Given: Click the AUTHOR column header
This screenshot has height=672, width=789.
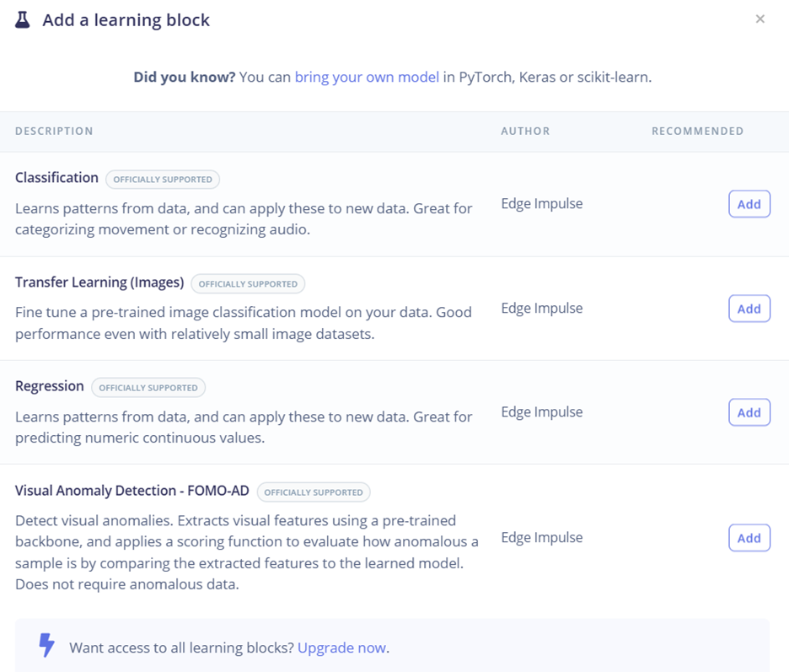Looking at the screenshot, I should [525, 132].
